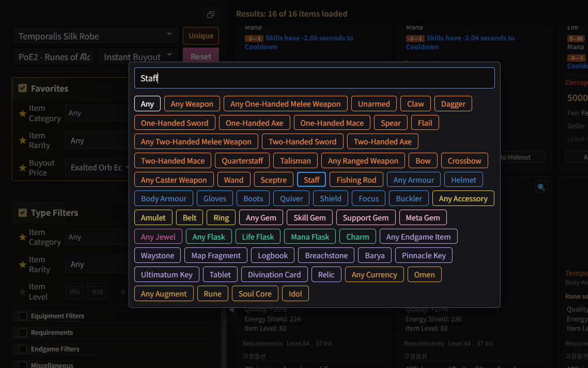Viewport: 588px width, 368px height.
Task: Open the Temporalis Silk Robe item dropdown
Action: [x=96, y=36]
